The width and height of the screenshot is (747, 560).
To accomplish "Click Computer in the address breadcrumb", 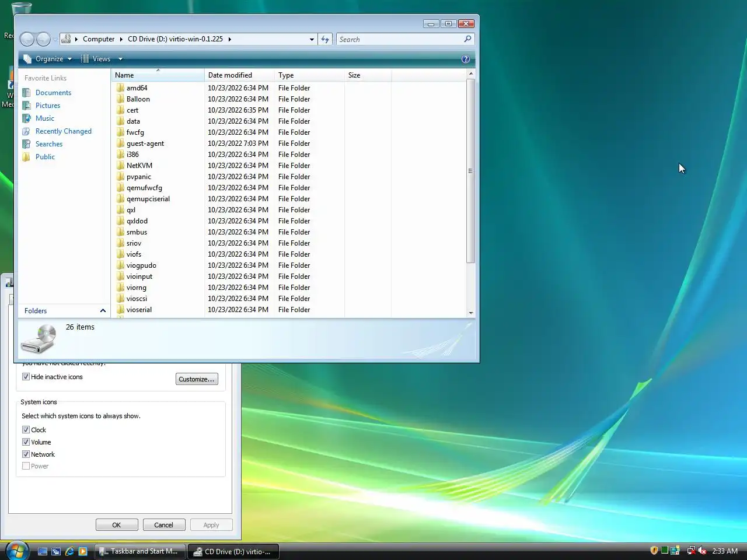I will [99, 39].
